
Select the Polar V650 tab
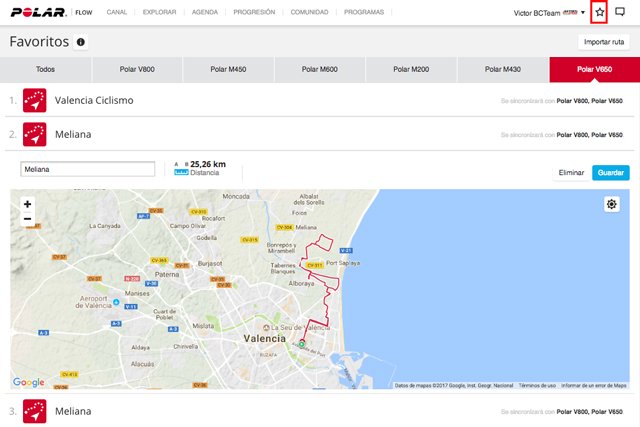(x=594, y=69)
